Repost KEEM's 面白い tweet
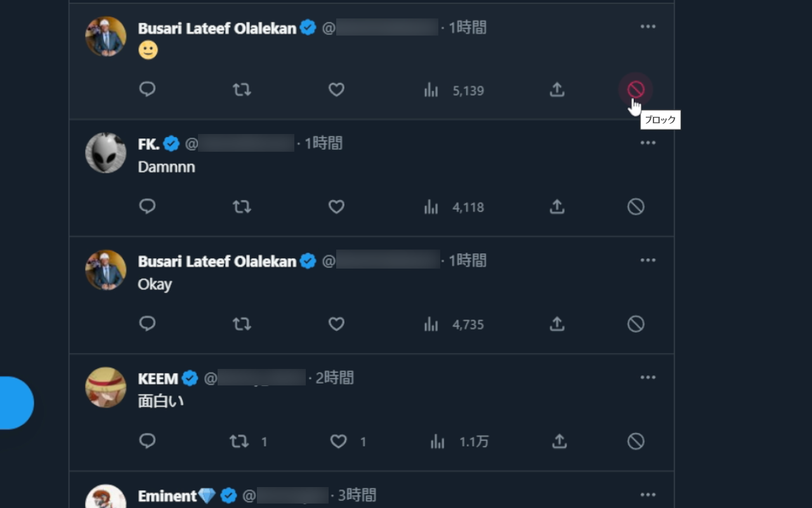This screenshot has width=812, height=508. click(x=239, y=441)
